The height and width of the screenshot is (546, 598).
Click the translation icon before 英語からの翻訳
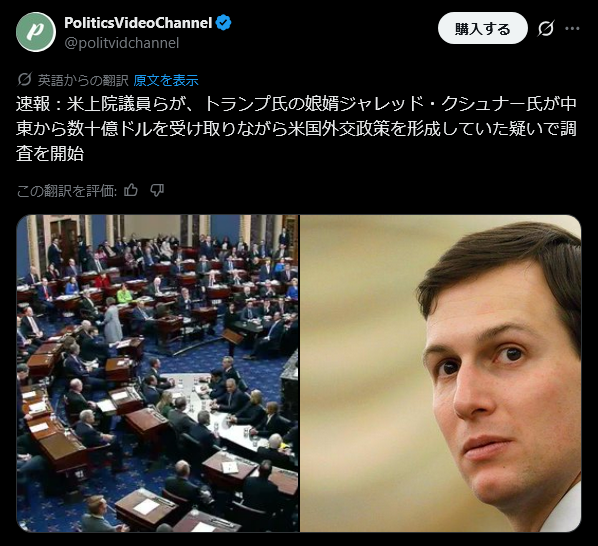[24, 80]
